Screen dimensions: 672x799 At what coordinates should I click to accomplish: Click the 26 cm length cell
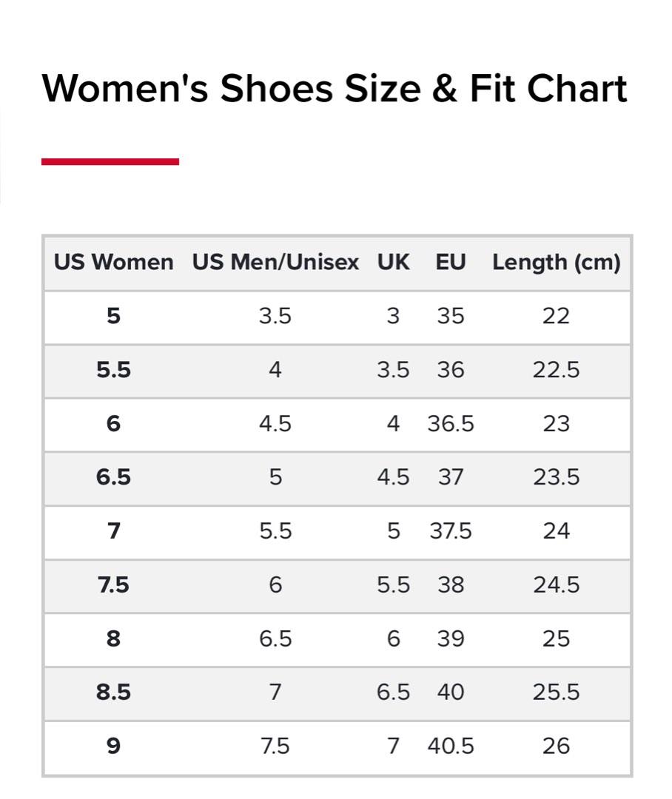(556, 746)
